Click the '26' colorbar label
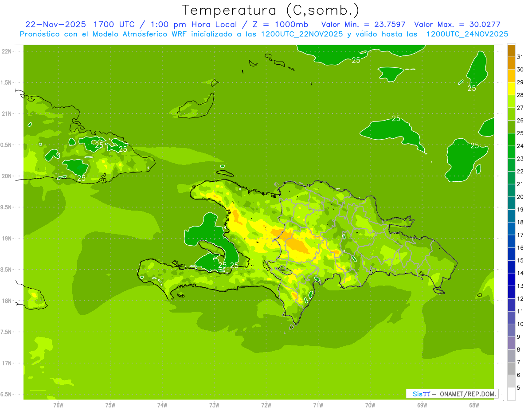 pyautogui.click(x=520, y=121)
